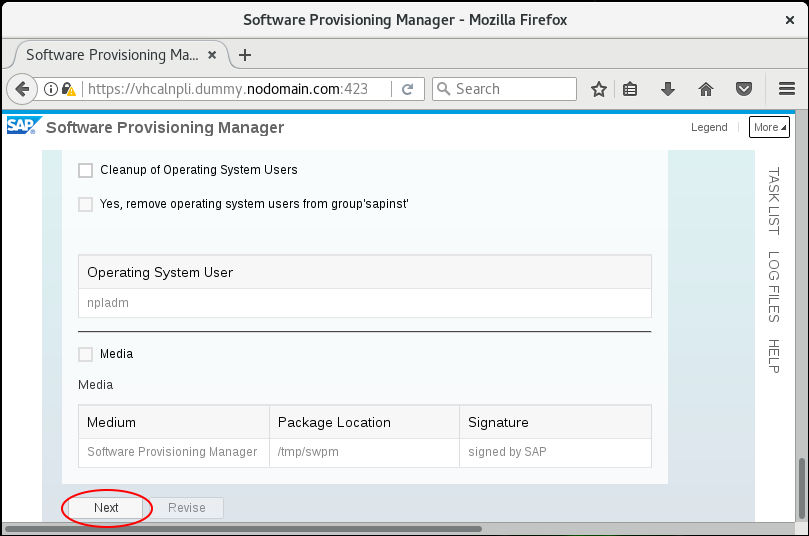The height and width of the screenshot is (536, 809).
Task: Open the site information icon
Action: [51, 89]
